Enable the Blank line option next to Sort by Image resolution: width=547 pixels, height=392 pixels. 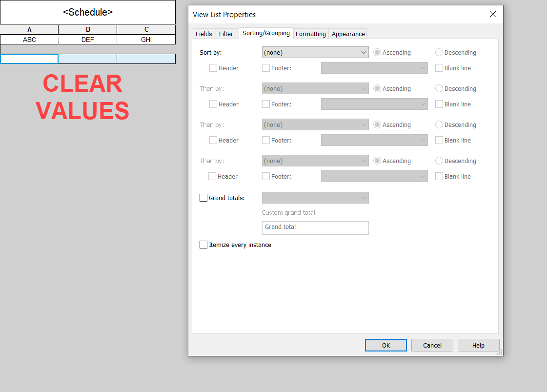point(439,68)
